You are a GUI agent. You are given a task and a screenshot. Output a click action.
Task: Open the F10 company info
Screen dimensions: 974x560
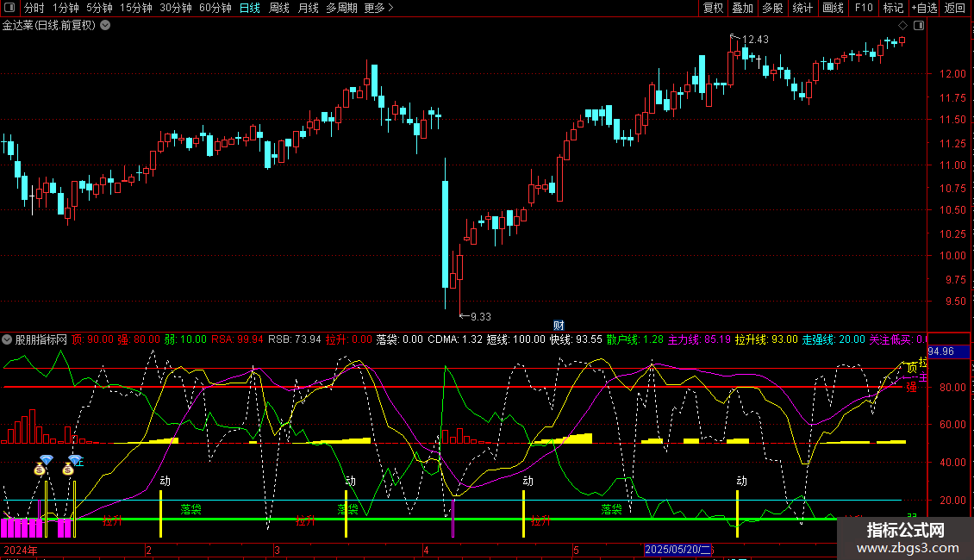pyautogui.click(x=864, y=8)
